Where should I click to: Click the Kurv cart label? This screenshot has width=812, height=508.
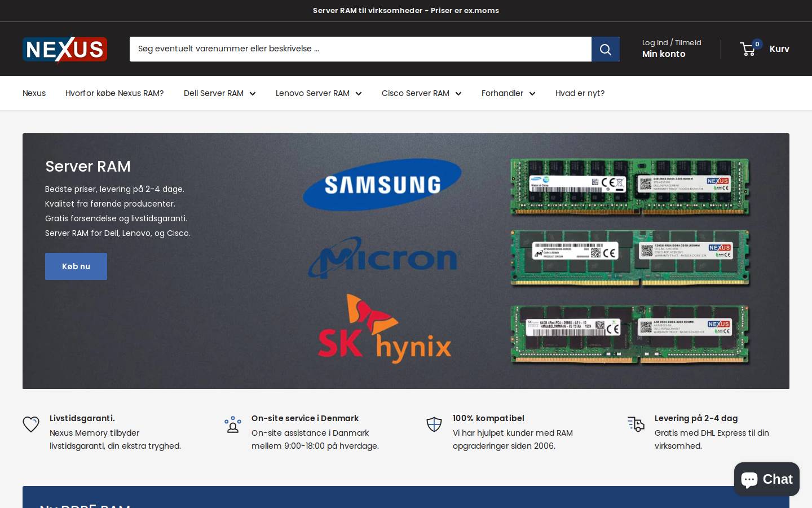click(x=779, y=49)
